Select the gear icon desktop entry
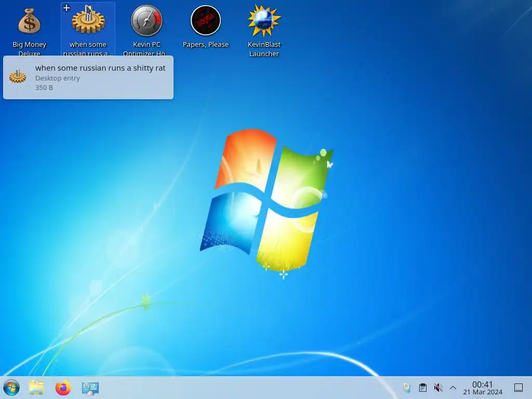532x399 pixels. coord(88,20)
